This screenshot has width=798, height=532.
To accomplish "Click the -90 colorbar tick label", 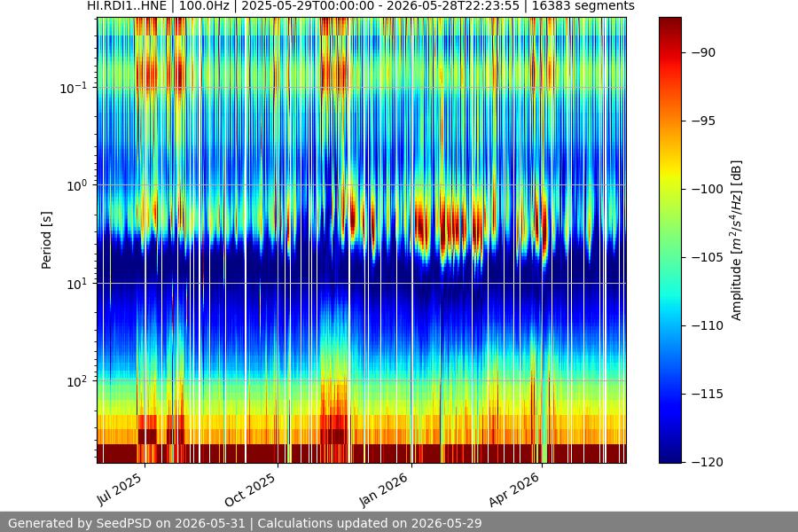I will (703, 52).
